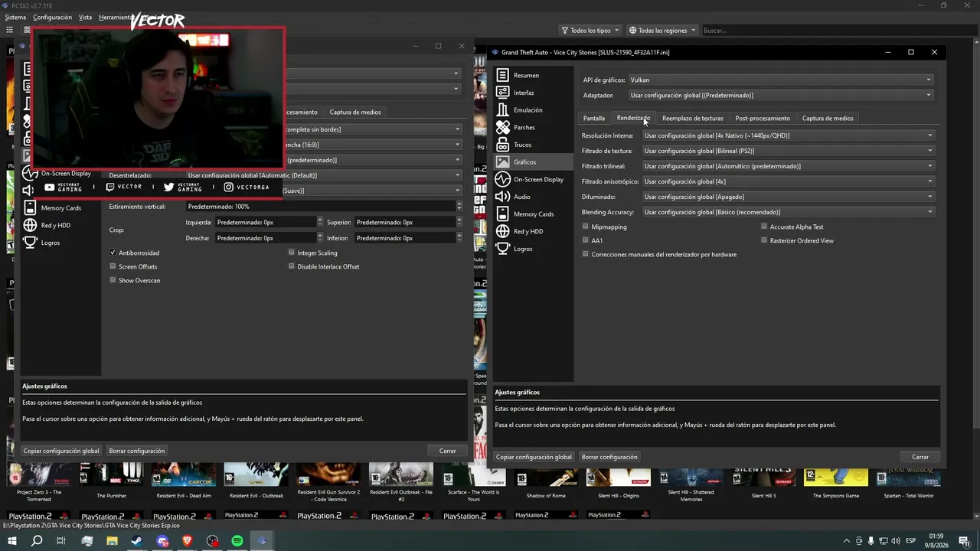The height and width of the screenshot is (551, 980).
Task: Enable the Show Overscan checkbox
Action: 113,280
